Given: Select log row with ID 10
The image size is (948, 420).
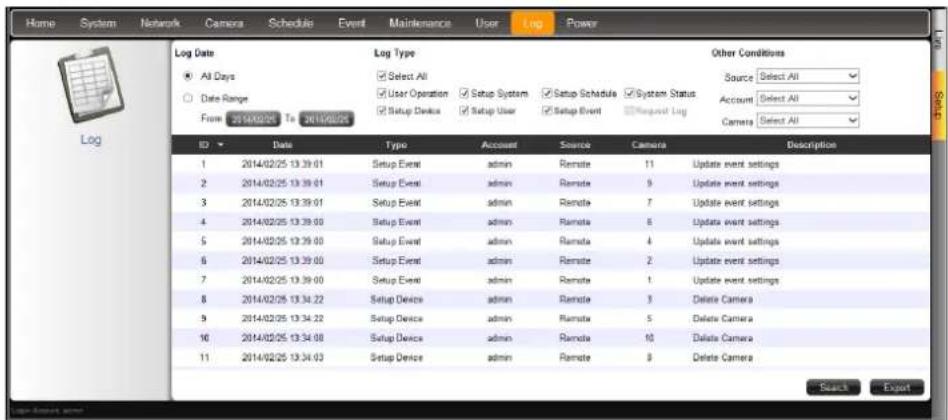Looking at the screenshot, I should coord(550,338).
